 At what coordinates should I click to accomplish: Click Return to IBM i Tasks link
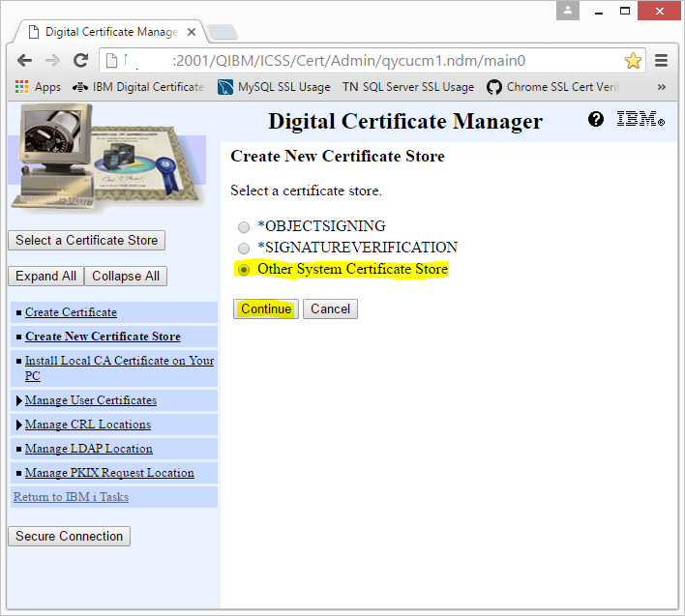click(x=71, y=497)
